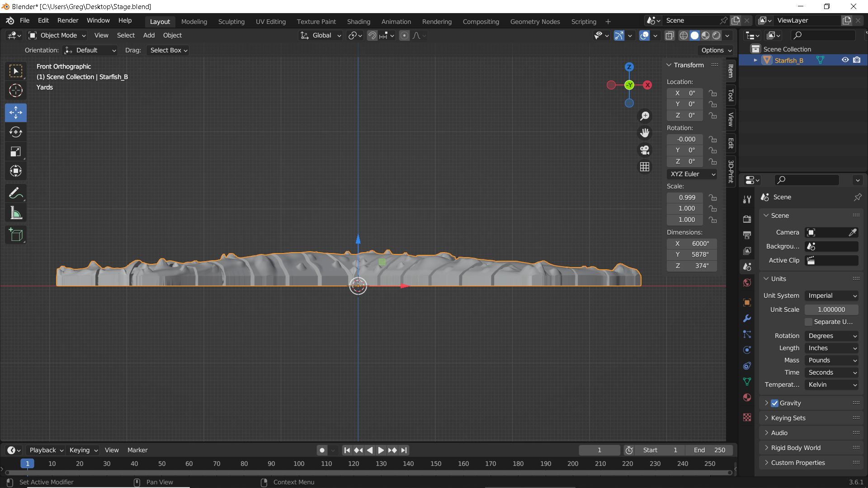Switch to orthographic/perspective grid view icon
Screen dimensions: 868x488
point(645,167)
